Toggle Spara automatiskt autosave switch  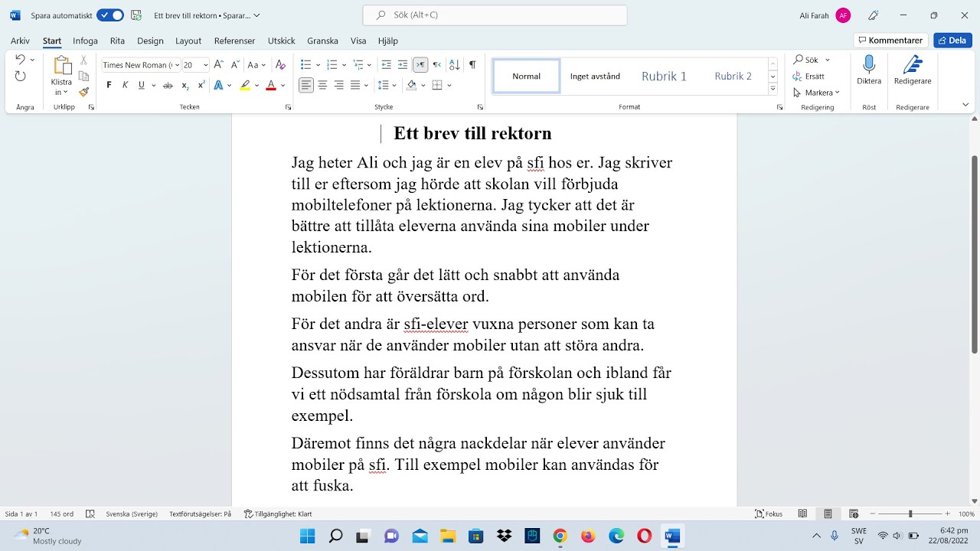coord(110,15)
